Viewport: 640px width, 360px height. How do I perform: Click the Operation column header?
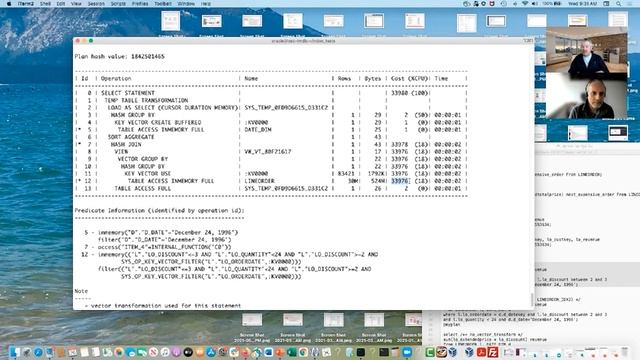click(x=116, y=78)
